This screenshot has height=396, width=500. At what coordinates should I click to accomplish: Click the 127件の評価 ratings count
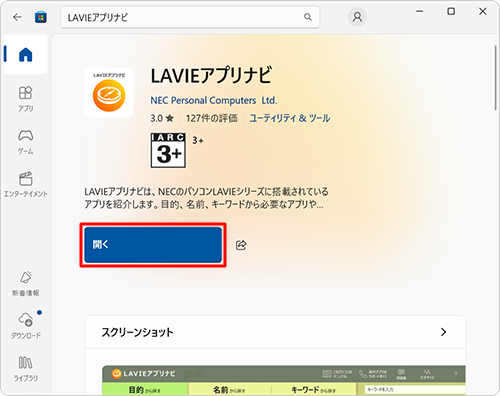212,118
